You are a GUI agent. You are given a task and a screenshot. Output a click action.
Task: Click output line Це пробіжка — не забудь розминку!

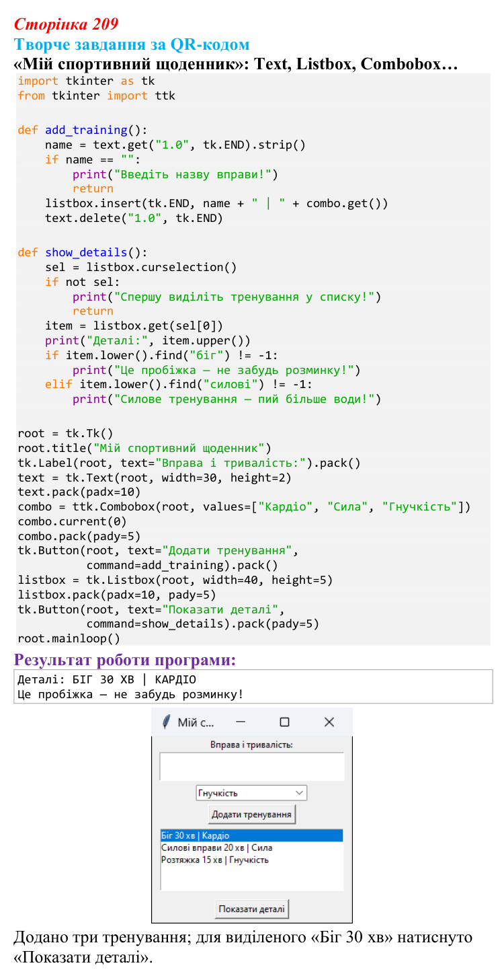[x=130, y=694]
